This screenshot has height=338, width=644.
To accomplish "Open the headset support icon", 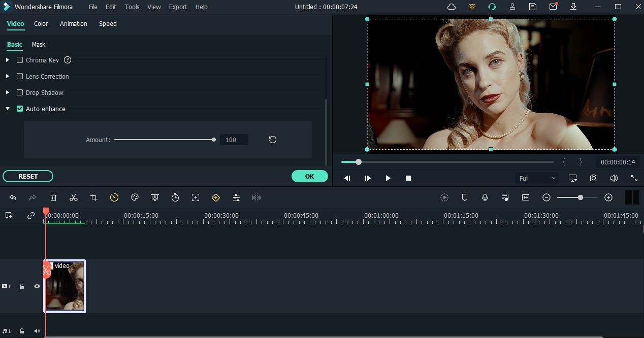I will (492, 7).
